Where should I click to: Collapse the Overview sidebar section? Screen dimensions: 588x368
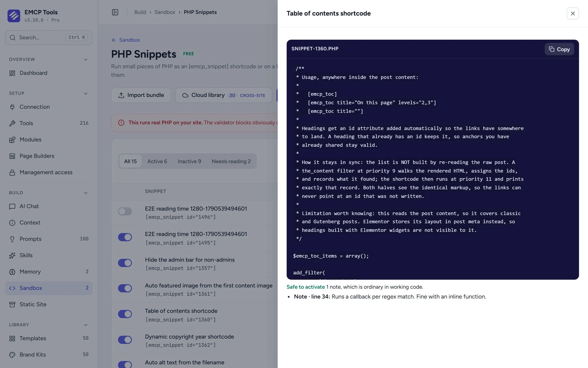pyautogui.click(x=86, y=60)
